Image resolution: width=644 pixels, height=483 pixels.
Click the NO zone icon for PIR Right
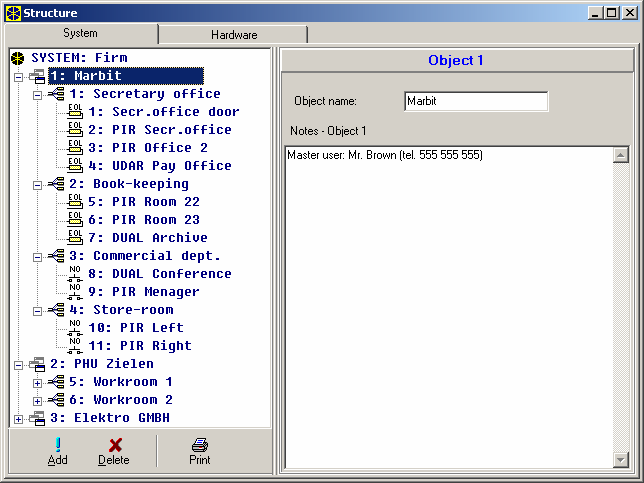coord(75,346)
